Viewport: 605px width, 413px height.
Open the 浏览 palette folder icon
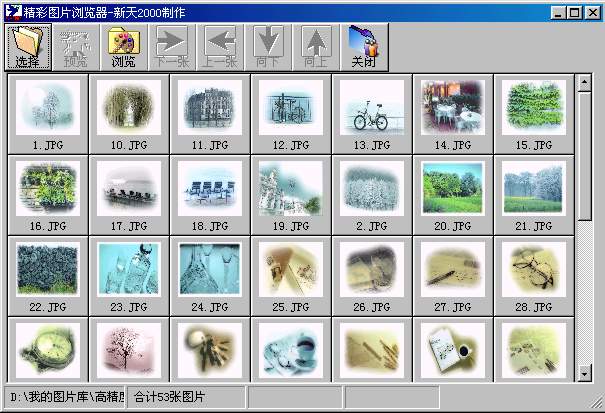(123, 47)
